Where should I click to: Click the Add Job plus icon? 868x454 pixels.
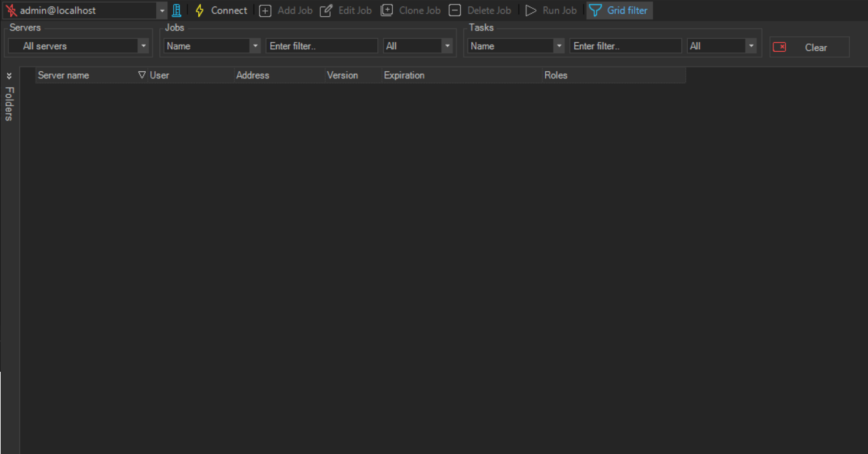(265, 10)
